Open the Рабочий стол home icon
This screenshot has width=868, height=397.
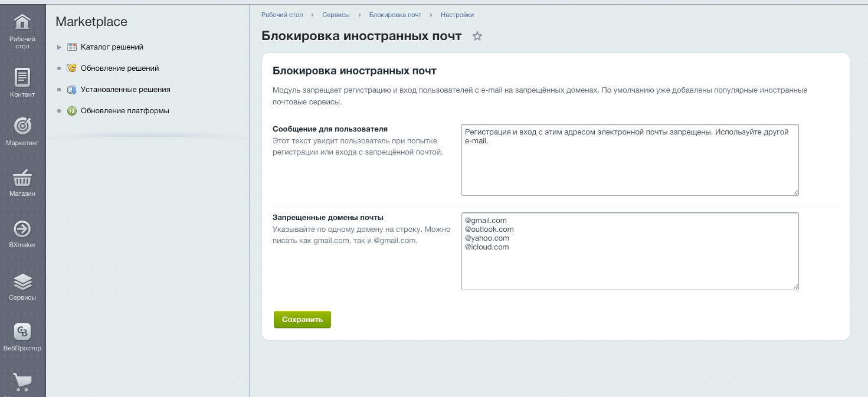22,22
